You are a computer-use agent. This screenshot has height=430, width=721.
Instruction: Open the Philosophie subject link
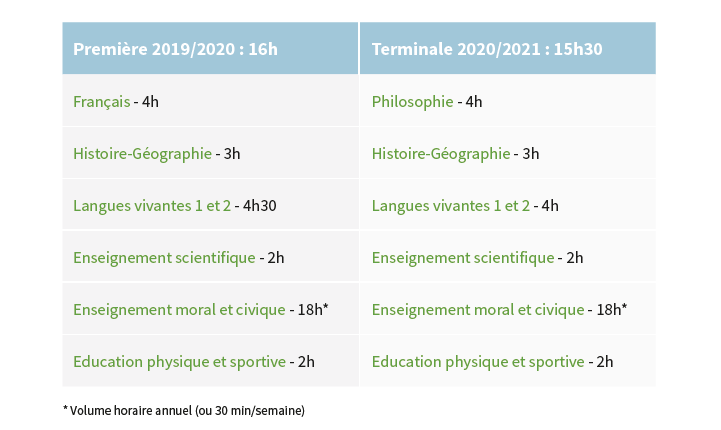click(x=412, y=102)
